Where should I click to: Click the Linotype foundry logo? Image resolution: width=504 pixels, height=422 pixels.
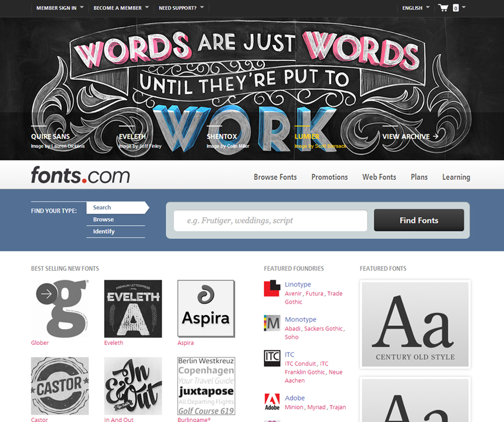point(272,288)
